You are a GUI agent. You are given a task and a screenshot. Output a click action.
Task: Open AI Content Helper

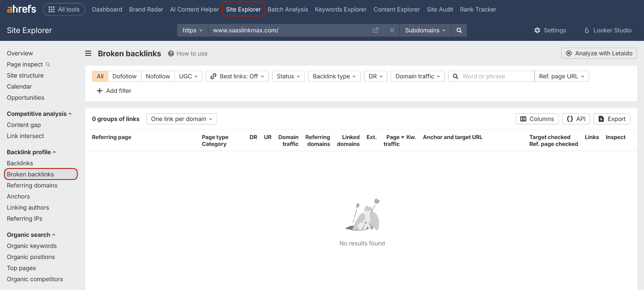194,9
